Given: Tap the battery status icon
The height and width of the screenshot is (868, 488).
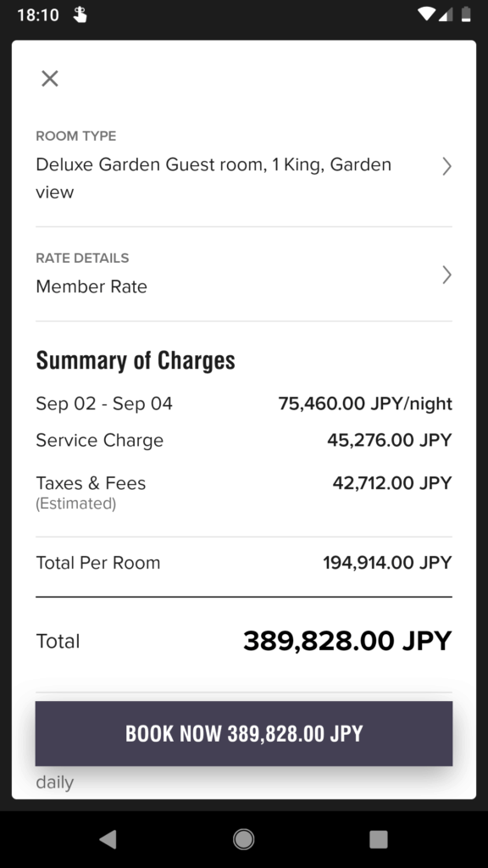Looking at the screenshot, I should [x=466, y=14].
